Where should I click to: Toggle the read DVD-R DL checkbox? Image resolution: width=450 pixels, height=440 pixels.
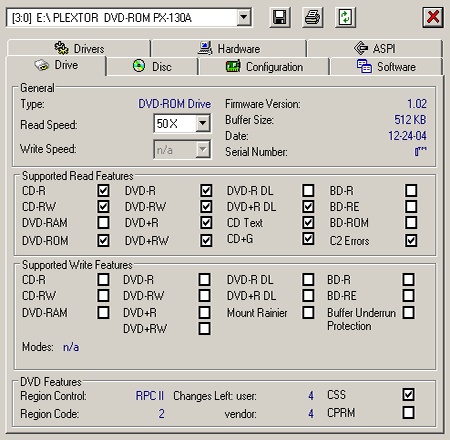(x=308, y=191)
